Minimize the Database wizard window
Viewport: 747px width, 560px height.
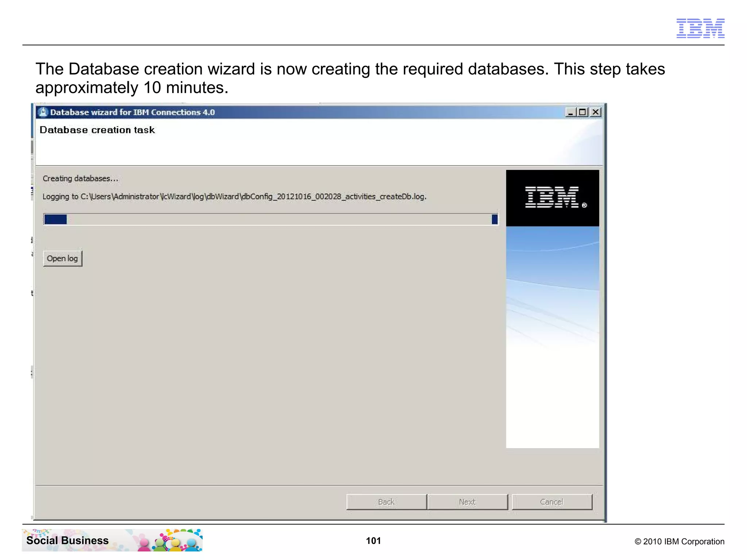(x=570, y=112)
